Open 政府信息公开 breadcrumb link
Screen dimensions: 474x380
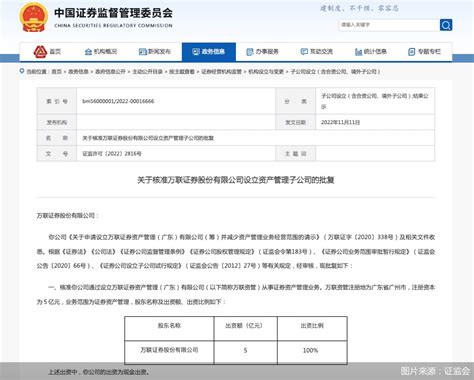tap(110, 71)
